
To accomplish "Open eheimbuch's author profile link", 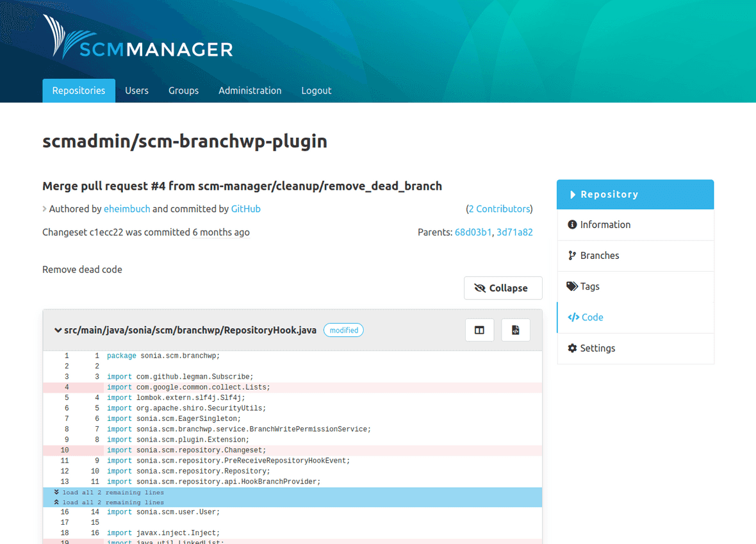I will 127,208.
